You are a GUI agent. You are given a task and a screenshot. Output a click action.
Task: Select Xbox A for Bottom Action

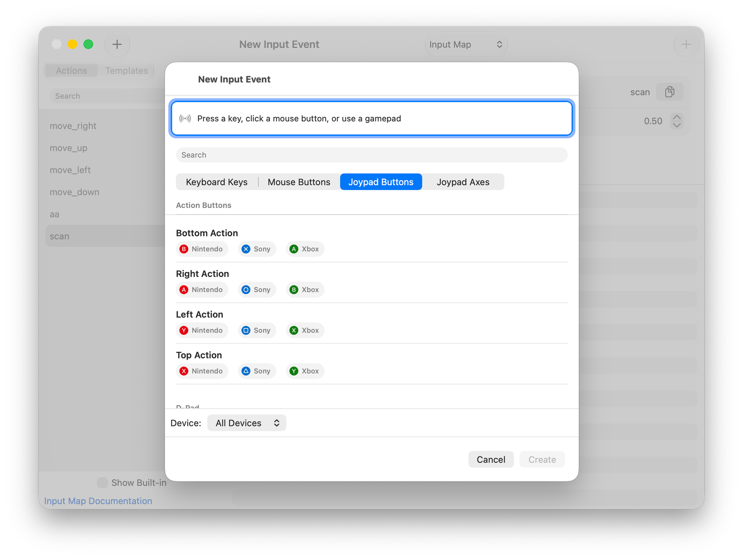(x=305, y=249)
